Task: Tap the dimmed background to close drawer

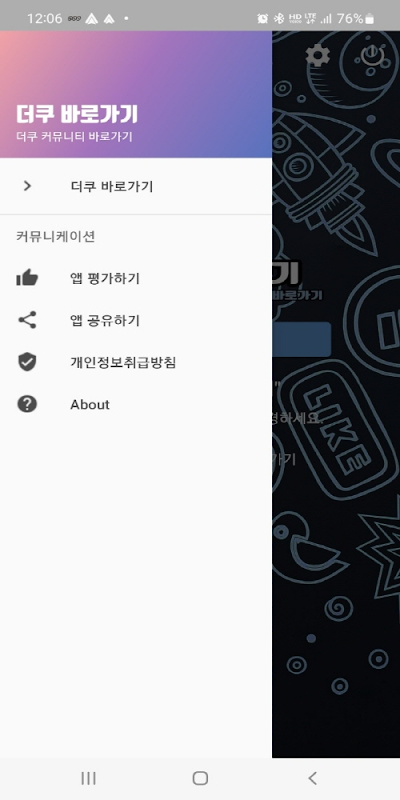Action: point(336,612)
